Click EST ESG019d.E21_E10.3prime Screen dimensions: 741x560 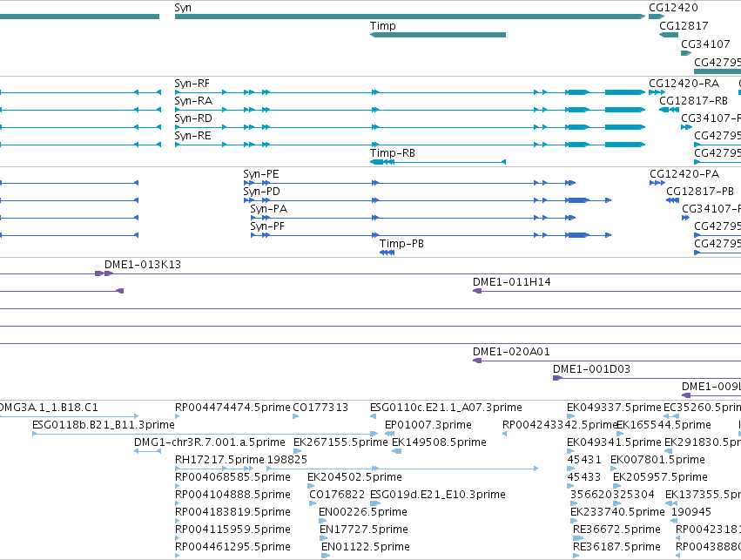438,496
